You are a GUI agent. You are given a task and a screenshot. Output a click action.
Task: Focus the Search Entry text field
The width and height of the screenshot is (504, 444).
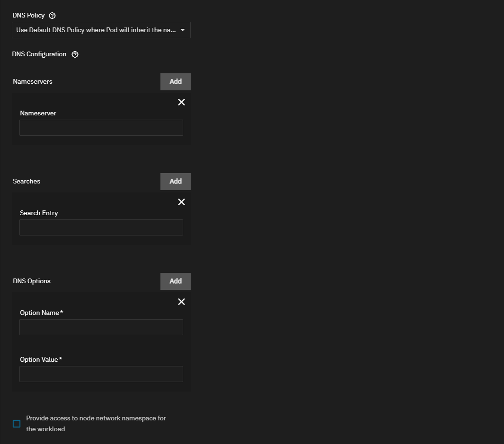[101, 227]
